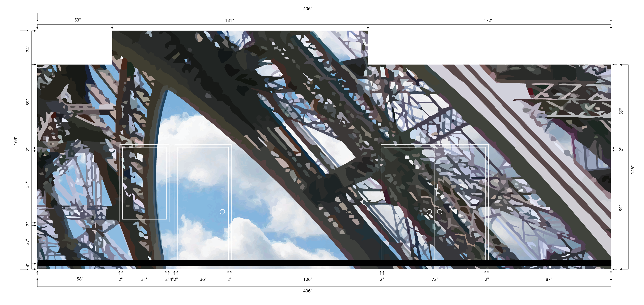Click the vertical 169" height label

16,141
